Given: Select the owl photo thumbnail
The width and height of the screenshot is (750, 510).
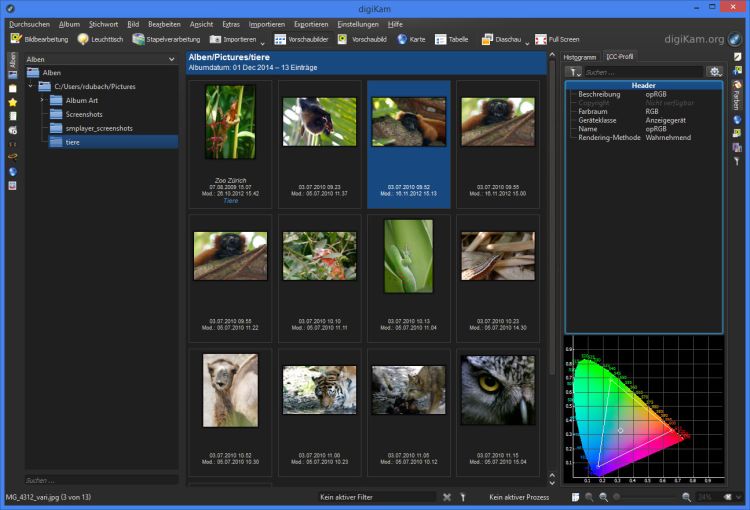Looking at the screenshot, I should click(497, 390).
